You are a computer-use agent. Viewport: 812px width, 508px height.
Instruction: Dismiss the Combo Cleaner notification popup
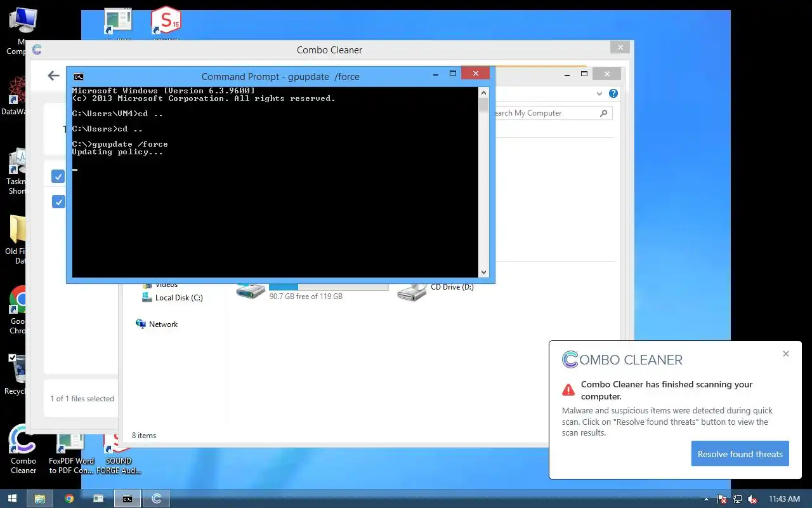pos(786,354)
